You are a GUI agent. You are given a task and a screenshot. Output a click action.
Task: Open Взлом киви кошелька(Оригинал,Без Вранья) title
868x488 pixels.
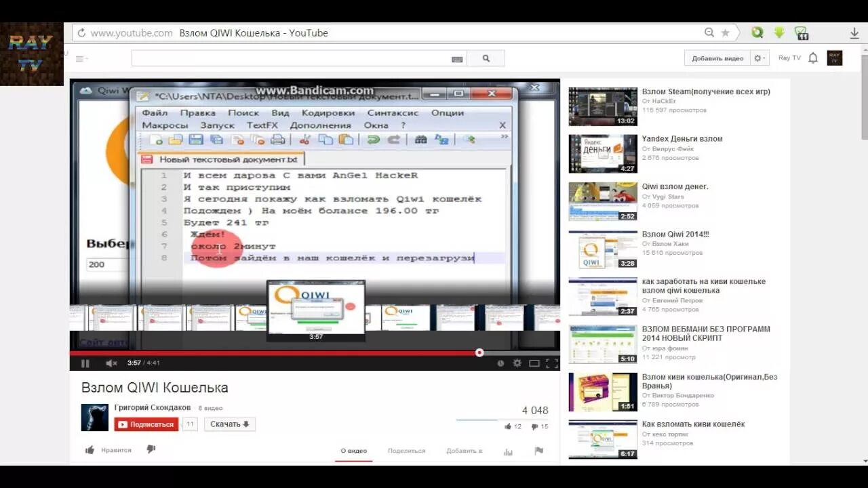tap(709, 381)
